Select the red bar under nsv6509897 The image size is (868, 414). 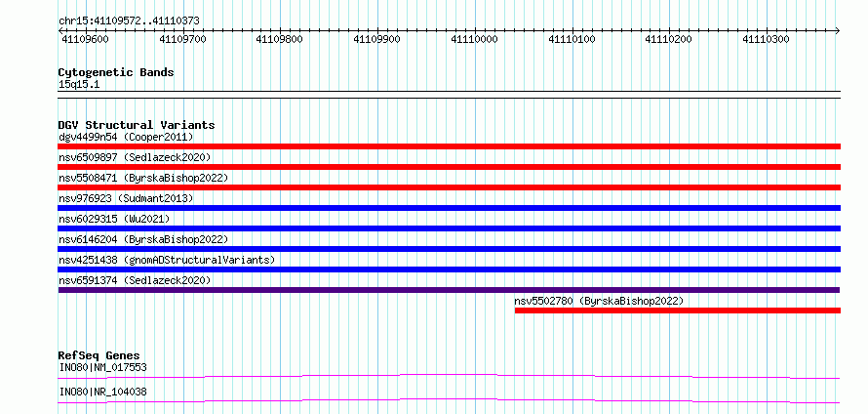point(450,167)
